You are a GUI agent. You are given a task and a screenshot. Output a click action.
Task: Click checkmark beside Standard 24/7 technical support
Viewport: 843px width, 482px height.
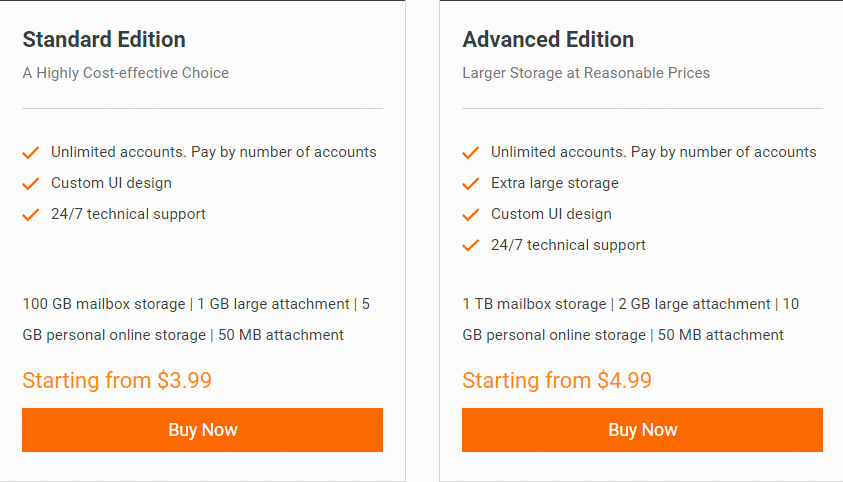pos(31,215)
